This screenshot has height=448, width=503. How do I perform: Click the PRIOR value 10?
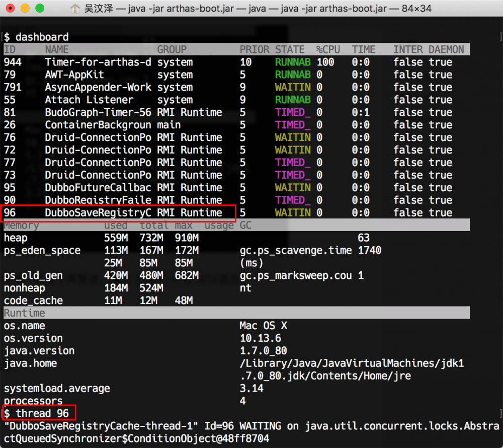pyautogui.click(x=246, y=62)
